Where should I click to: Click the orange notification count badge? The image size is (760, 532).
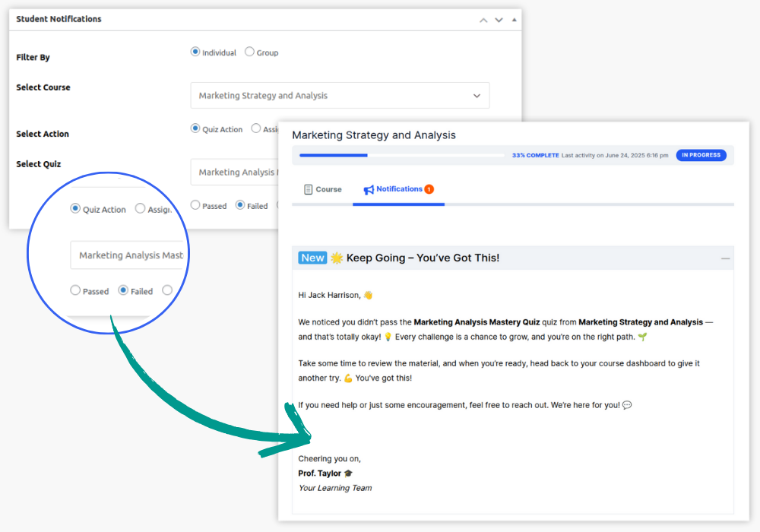coord(429,189)
